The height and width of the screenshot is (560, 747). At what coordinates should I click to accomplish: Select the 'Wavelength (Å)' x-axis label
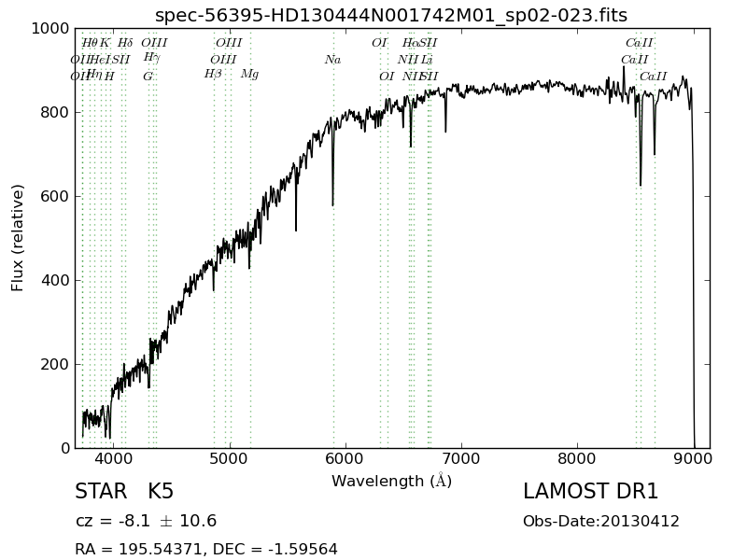point(391,481)
